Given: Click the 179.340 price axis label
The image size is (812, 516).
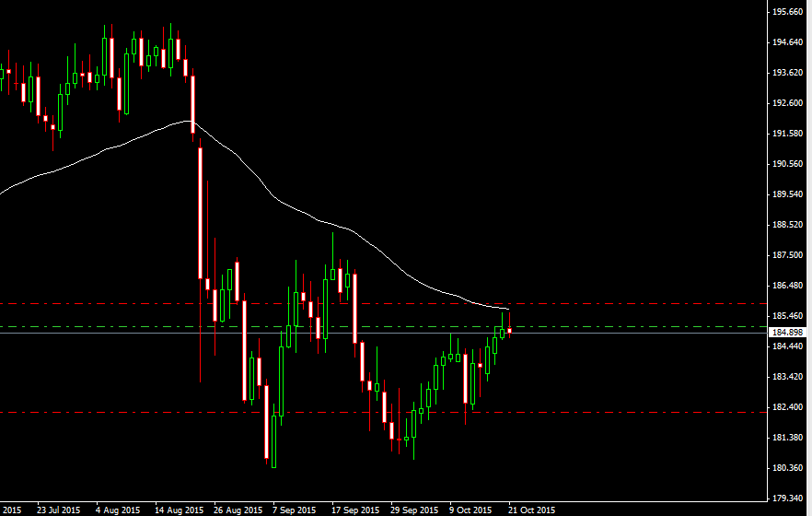Looking at the screenshot, I should (x=787, y=498).
